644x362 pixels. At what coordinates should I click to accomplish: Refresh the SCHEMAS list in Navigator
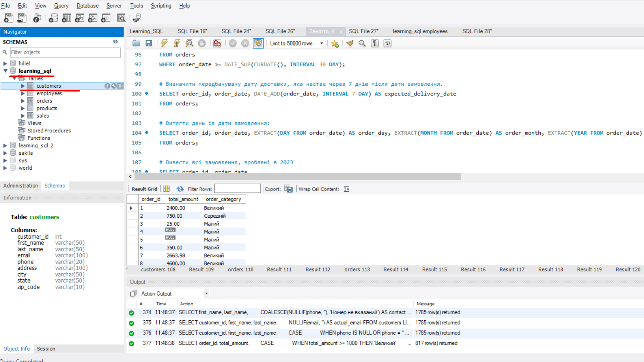116,42
